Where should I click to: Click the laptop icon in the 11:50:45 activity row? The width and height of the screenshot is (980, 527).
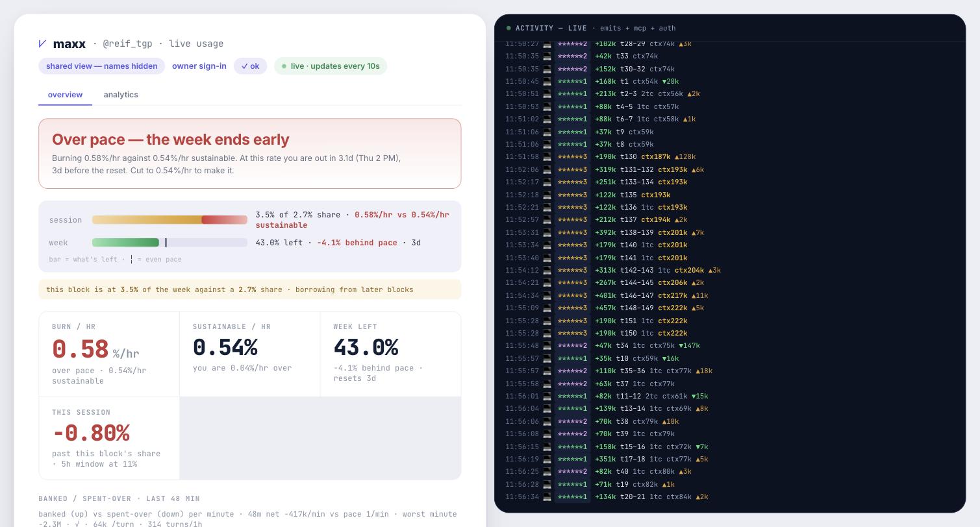547,82
